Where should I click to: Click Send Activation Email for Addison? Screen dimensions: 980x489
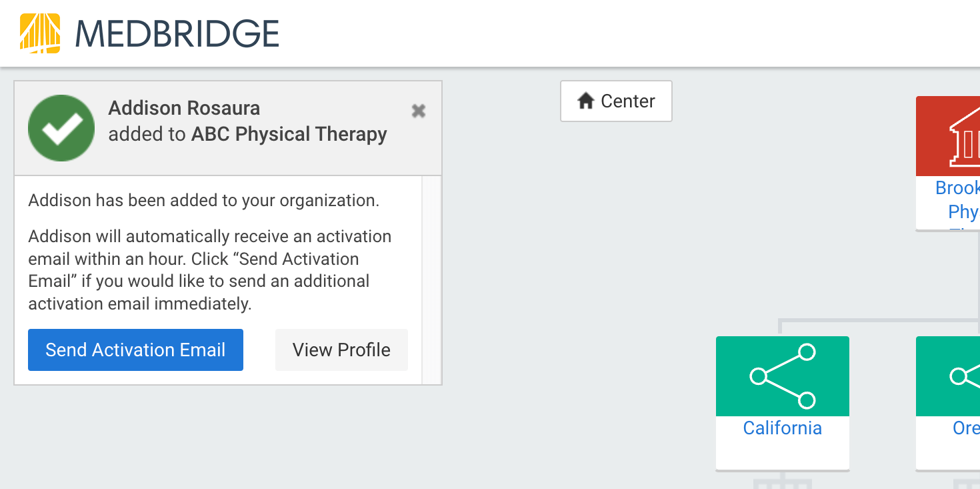(x=135, y=350)
